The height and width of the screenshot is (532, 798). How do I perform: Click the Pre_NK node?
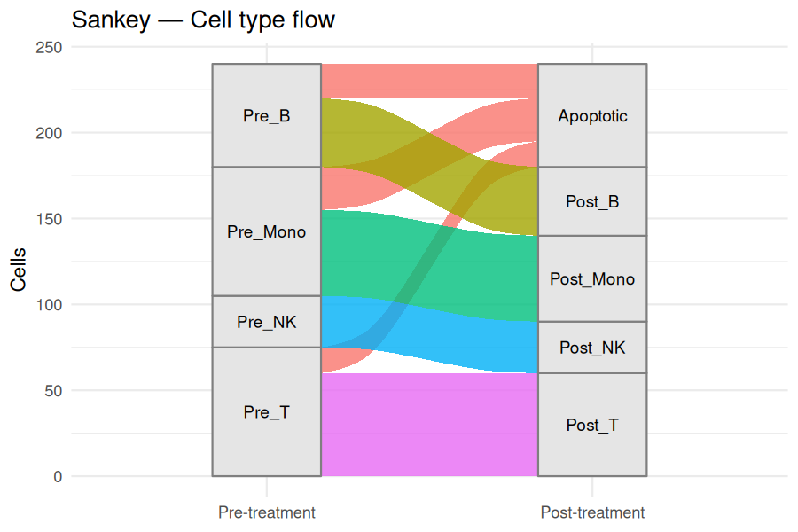click(x=267, y=322)
